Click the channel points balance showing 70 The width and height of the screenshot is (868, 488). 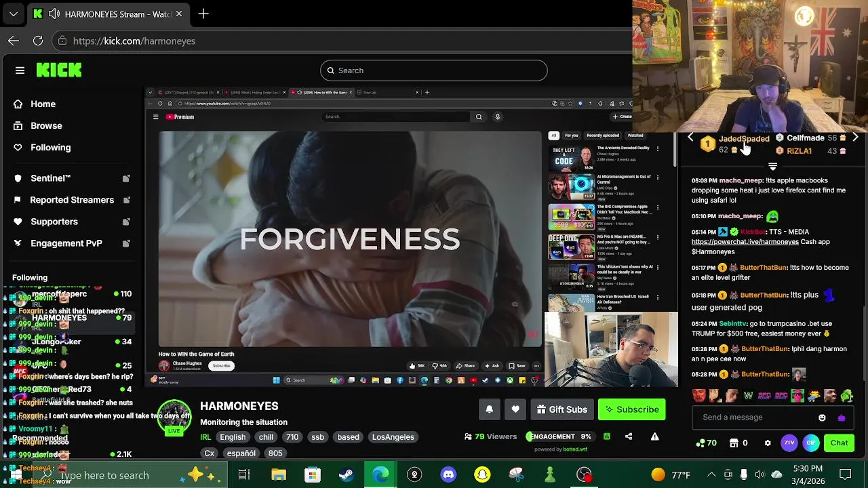707,443
